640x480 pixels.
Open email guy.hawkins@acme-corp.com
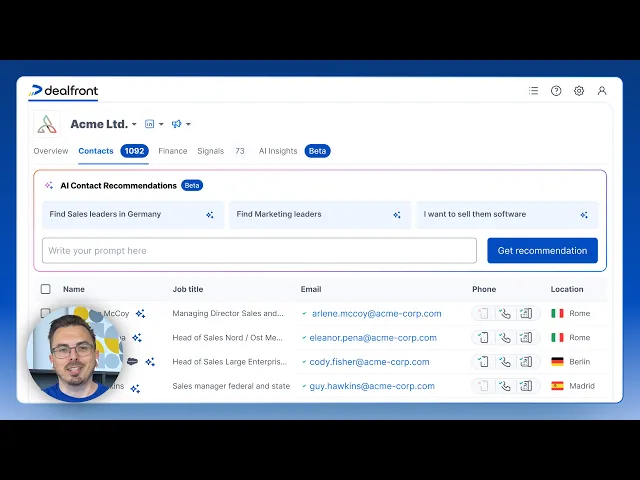tap(372, 386)
